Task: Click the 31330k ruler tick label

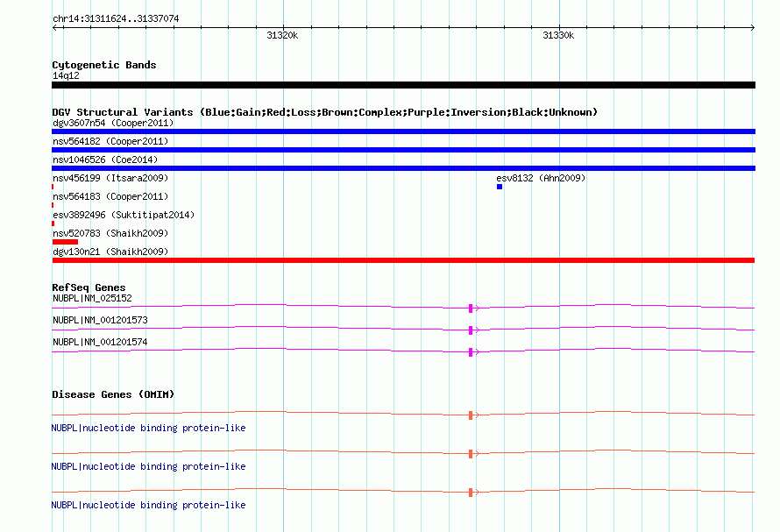Action: tap(558, 35)
